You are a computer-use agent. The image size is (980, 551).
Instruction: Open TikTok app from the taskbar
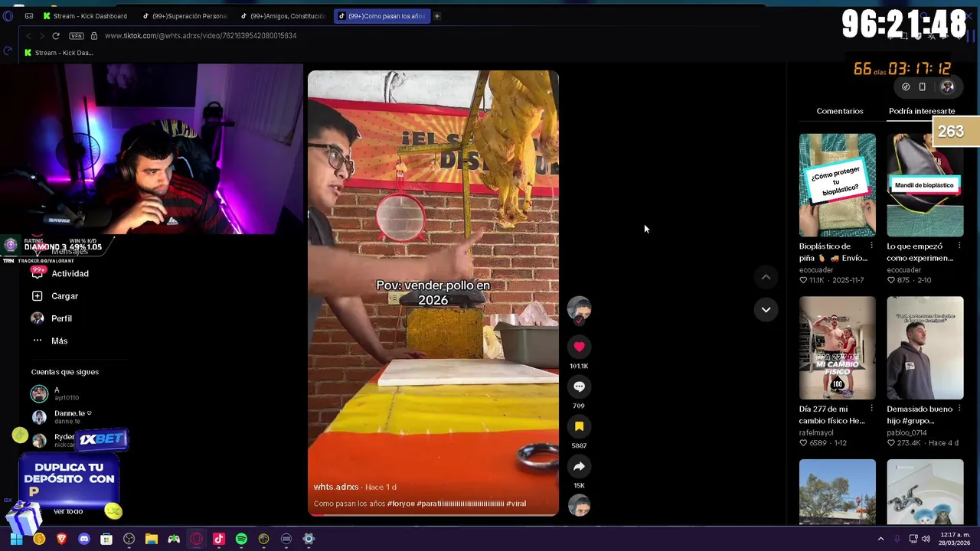coord(219,539)
